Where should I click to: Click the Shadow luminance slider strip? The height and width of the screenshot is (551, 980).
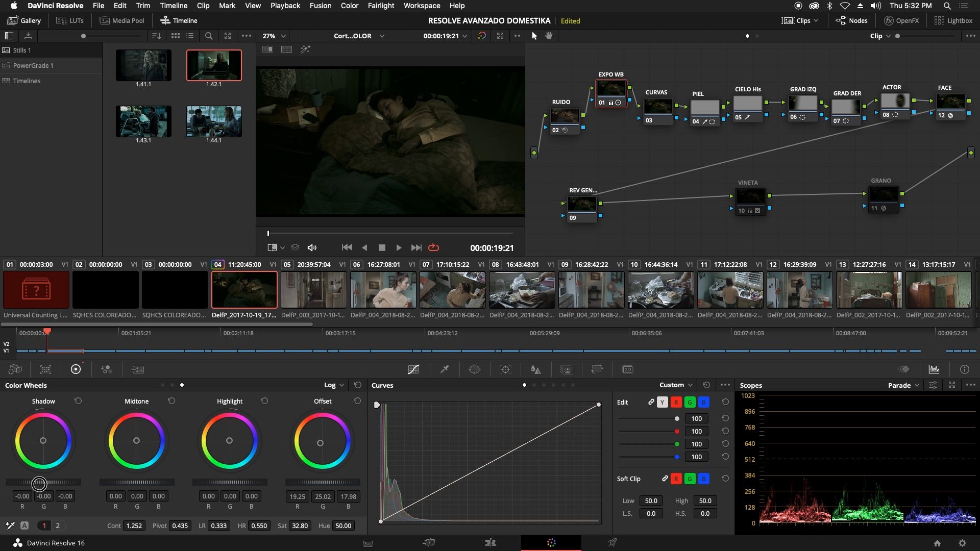click(43, 482)
